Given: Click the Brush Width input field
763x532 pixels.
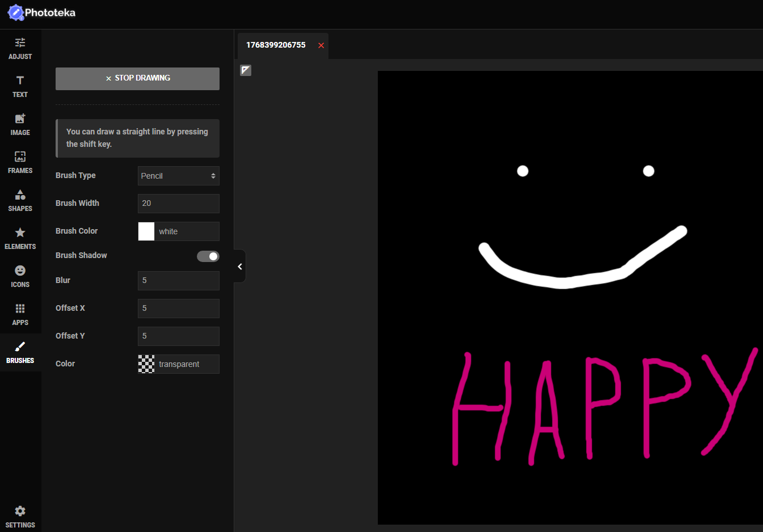Looking at the screenshot, I should [178, 204].
